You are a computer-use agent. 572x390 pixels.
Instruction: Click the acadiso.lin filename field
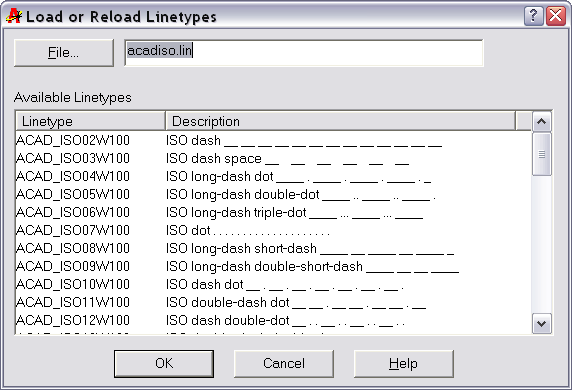pyautogui.click(x=304, y=53)
